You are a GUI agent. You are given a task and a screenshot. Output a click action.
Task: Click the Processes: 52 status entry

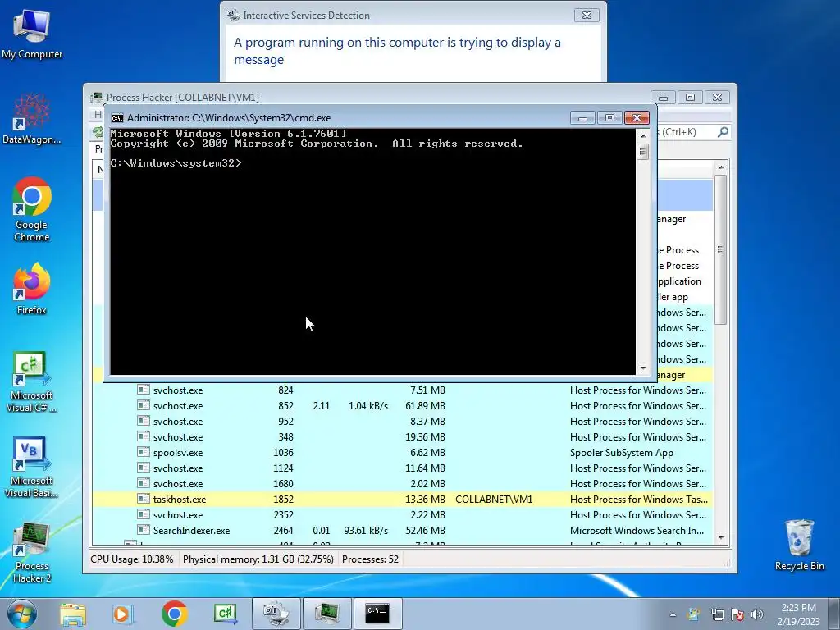click(370, 559)
